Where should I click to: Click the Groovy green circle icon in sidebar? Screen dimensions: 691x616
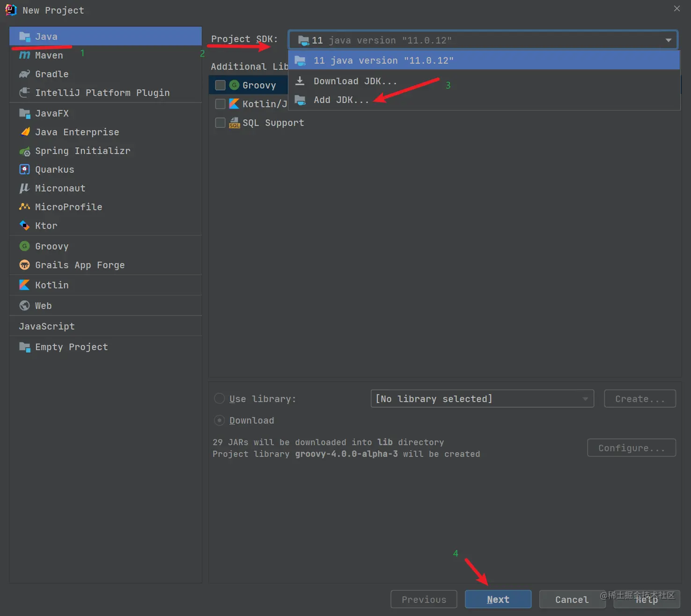point(24,246)
